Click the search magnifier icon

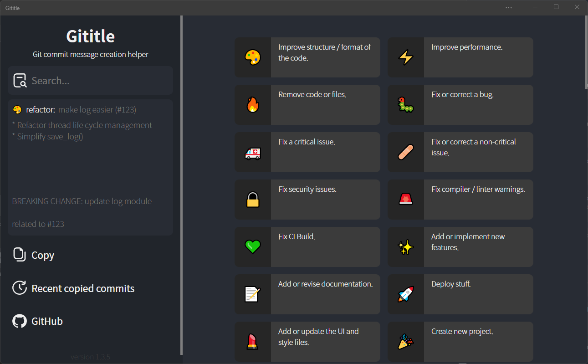click(20, 81)
